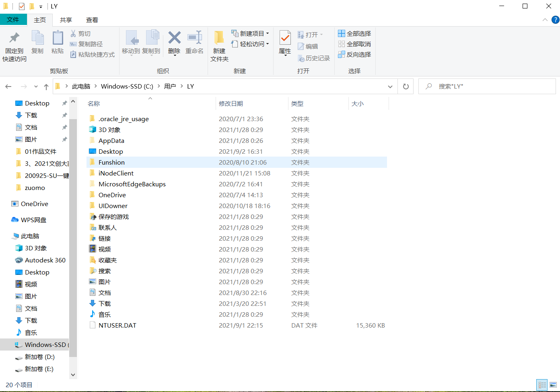
Task: Select the Funshion folder row
Action: pos(237,162)
